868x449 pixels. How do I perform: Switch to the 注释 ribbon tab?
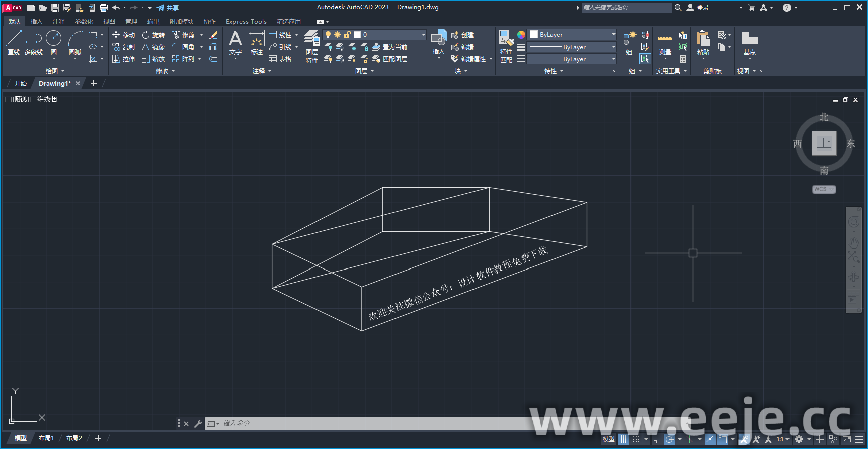tap(59, 22)
